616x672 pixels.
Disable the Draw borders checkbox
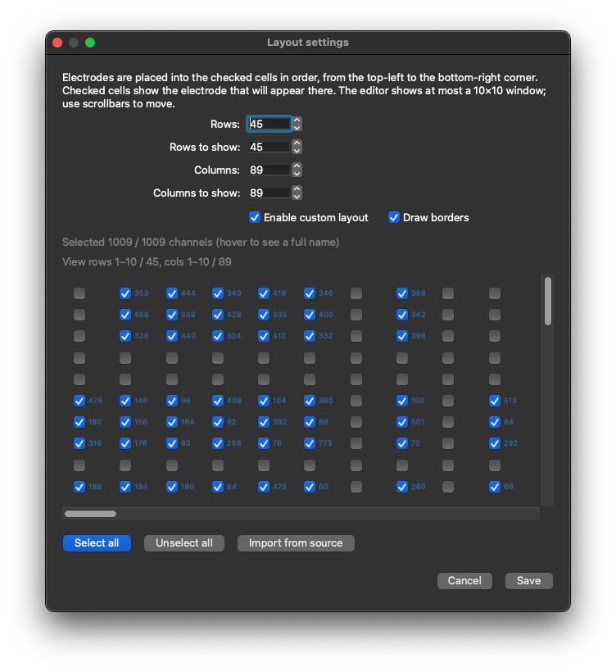394,217
